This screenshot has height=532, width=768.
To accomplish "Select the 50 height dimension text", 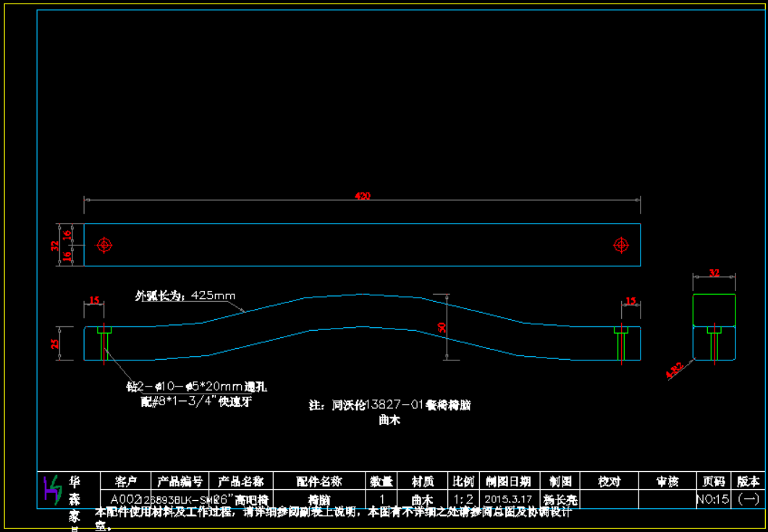I will pyautogui.click(x=442, y=327).
